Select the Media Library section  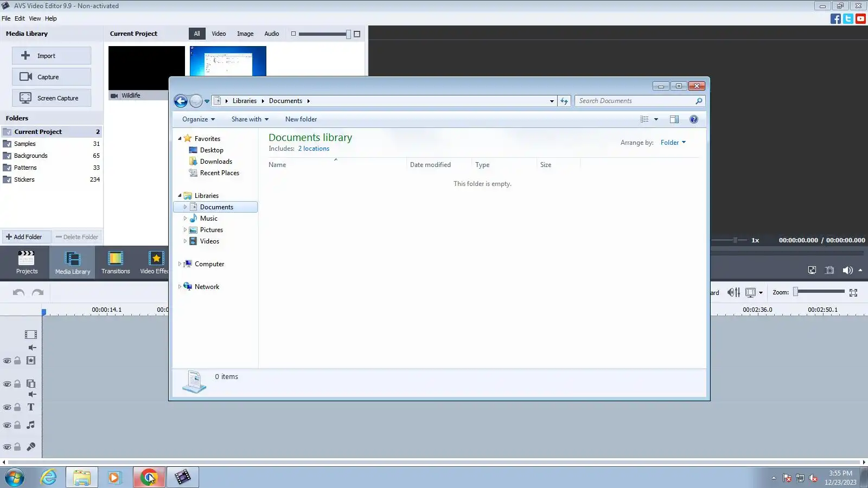pos(72,262)
